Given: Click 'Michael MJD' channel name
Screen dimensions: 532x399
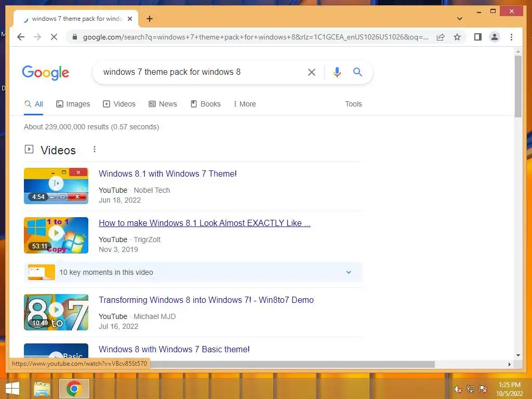Looking at the screenshot, I should tap(155, 316).
